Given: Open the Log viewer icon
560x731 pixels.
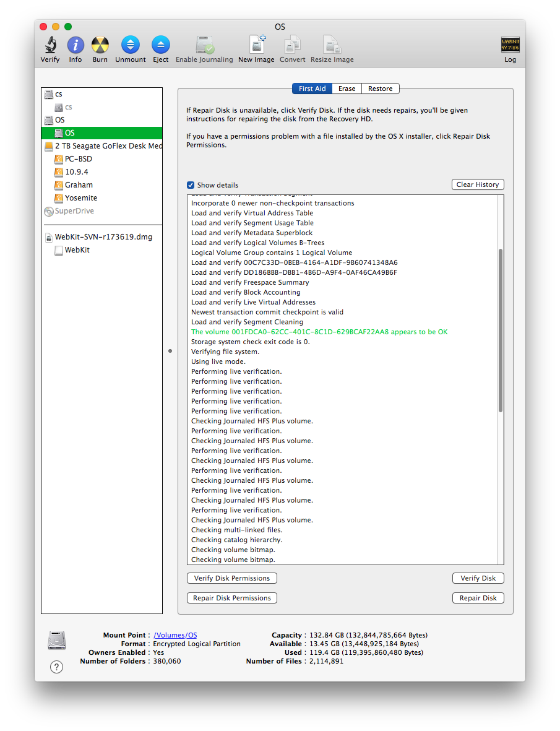Looking at the screenshot, I should pos(510,45).
